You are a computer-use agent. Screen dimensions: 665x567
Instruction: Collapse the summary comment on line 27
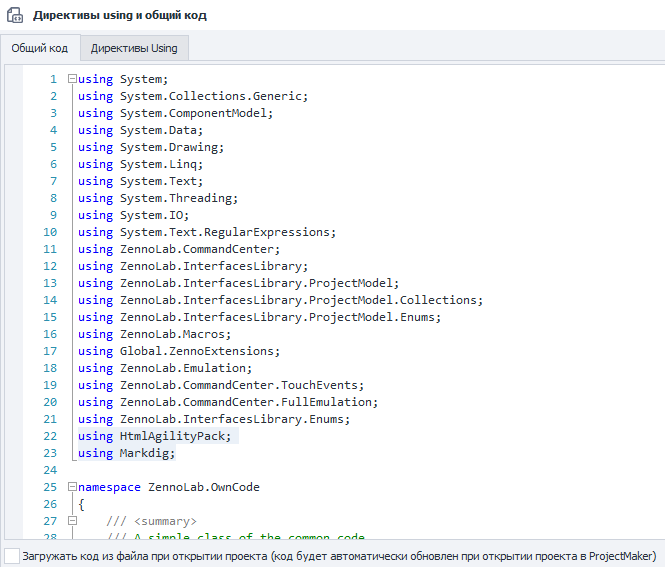73,521
